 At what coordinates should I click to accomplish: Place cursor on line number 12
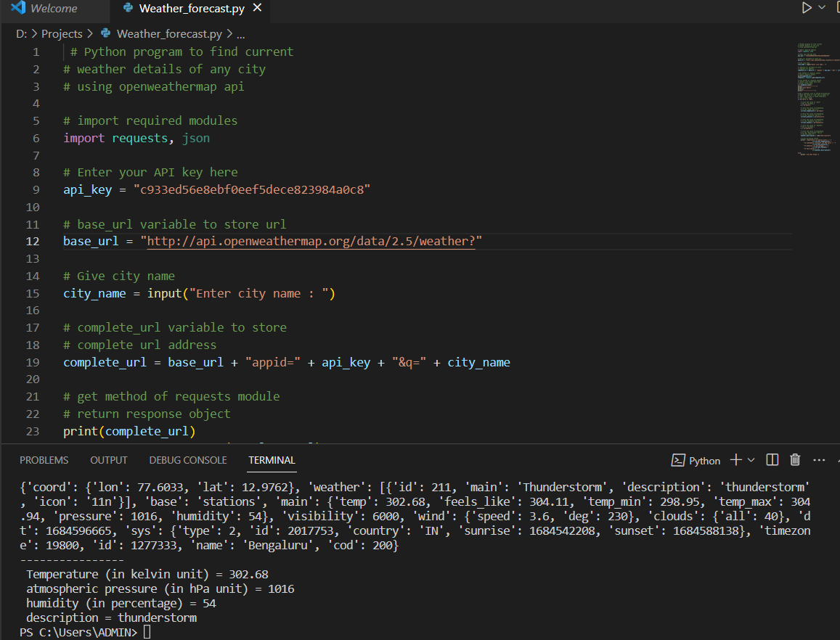[33, 241]
